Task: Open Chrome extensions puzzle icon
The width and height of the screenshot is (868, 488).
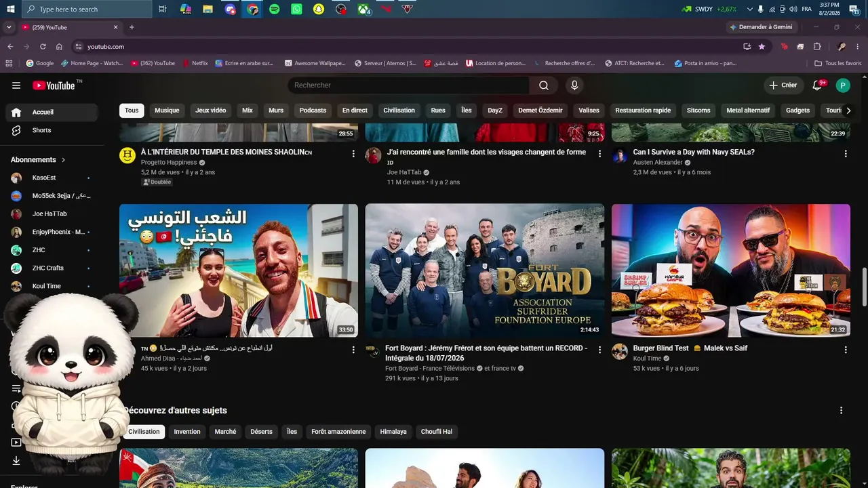Action: pyautogui.click(x=817, y=47)
